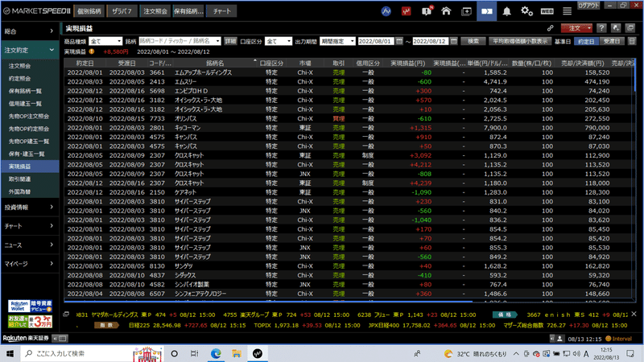Click the add-window plus icon

(467, 11)
